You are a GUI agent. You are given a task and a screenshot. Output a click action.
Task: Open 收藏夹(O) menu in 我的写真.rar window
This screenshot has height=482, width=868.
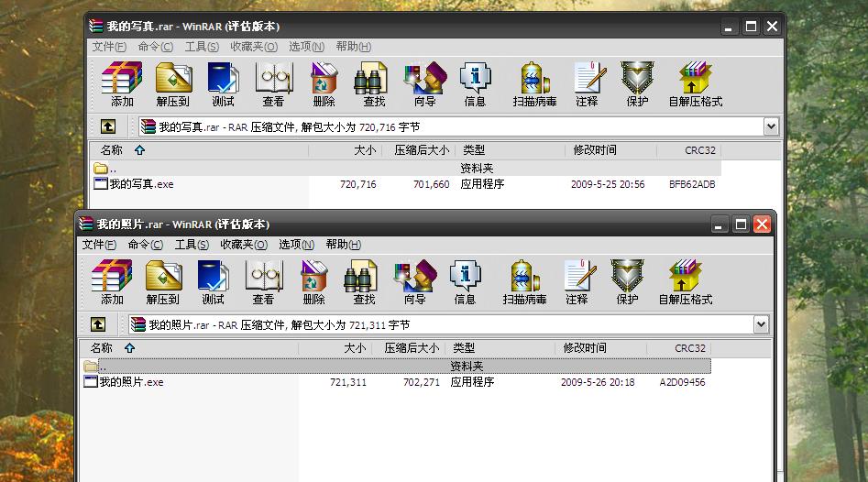(254, 47)
